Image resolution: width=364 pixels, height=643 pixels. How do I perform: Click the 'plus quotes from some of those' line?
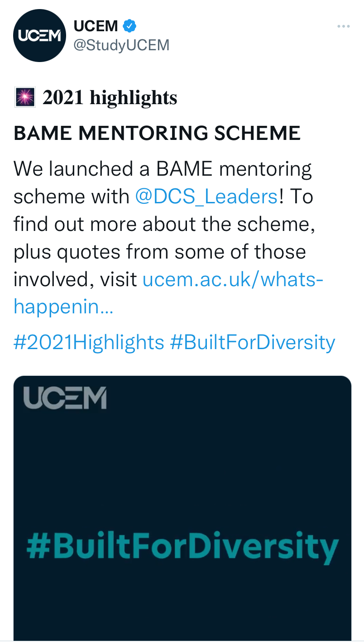160,252
